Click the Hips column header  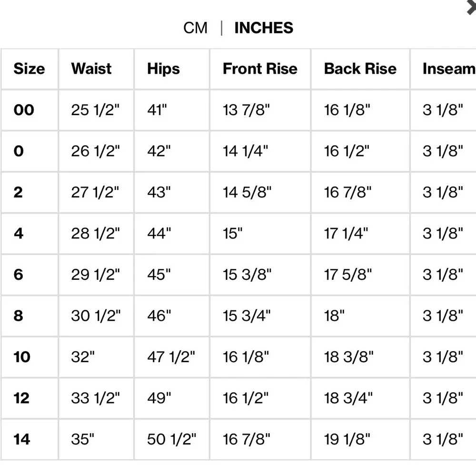pyautogui.click(x=163, y=69)
